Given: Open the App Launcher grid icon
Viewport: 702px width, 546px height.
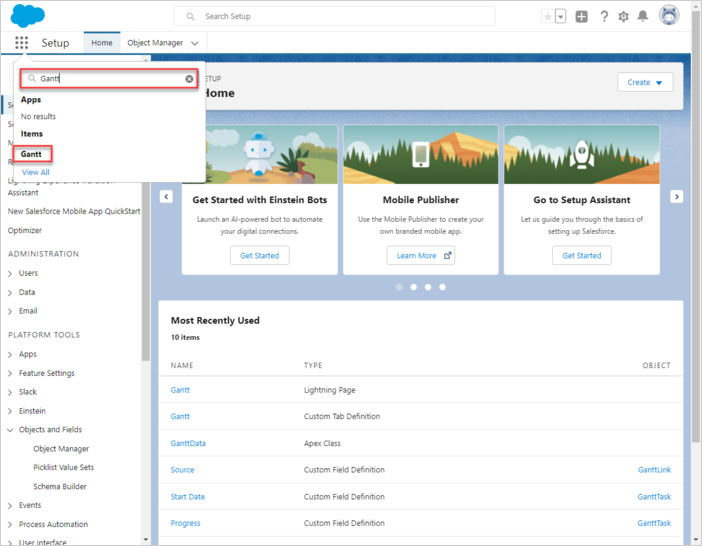Looking at the screenshot, I should pos(22,43).
